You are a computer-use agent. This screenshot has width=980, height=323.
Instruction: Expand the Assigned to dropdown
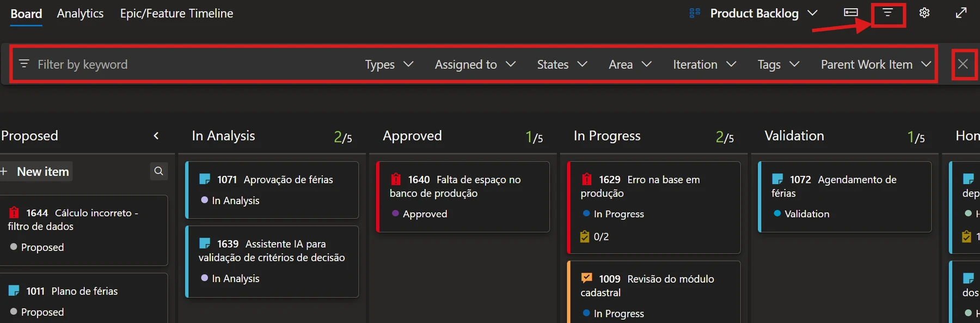475,64
